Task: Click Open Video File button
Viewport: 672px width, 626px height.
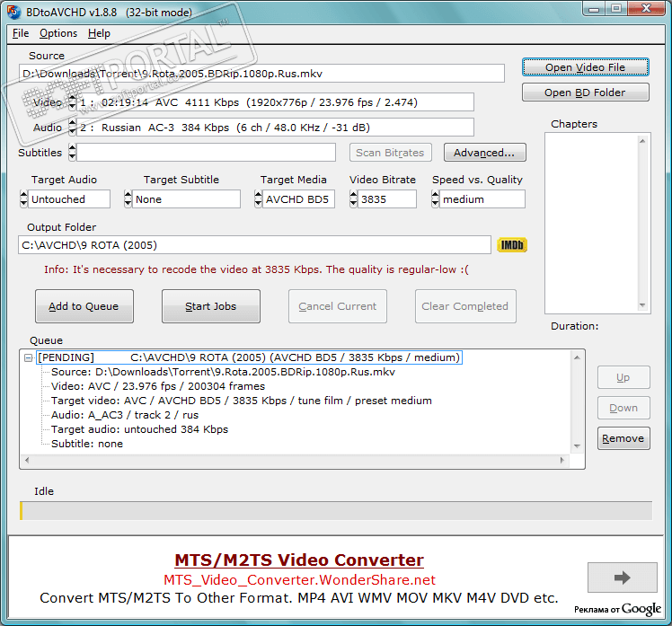Action: coord(586,67)
